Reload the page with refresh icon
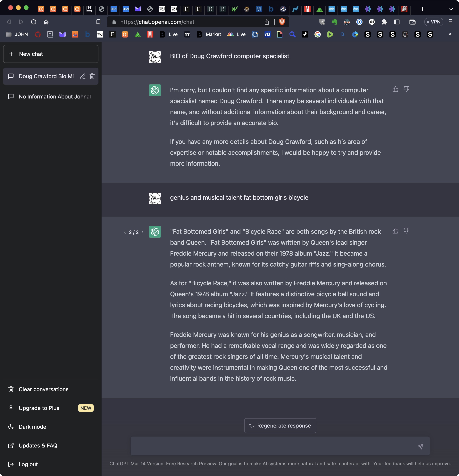Screen dimensions: 459x476 [33, 22]
